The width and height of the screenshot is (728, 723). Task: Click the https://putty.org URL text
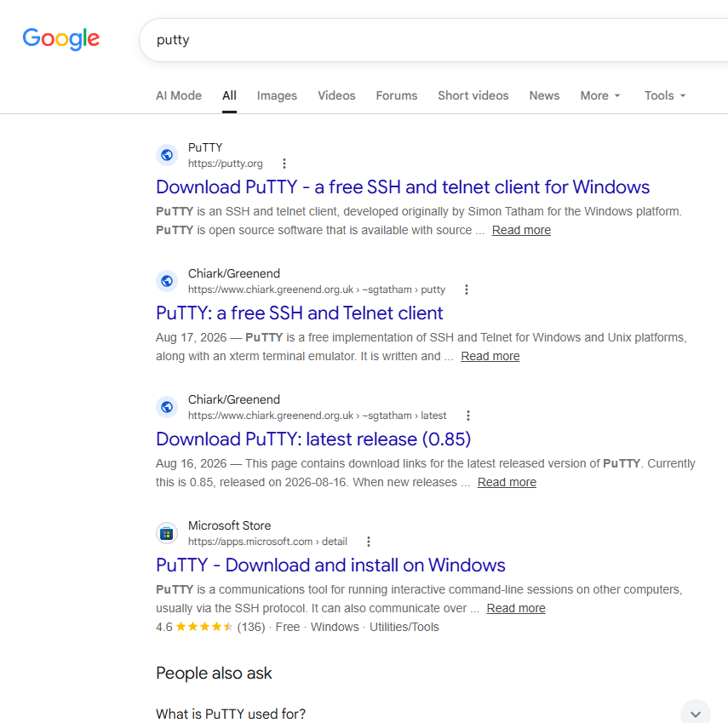coord(225,164)
